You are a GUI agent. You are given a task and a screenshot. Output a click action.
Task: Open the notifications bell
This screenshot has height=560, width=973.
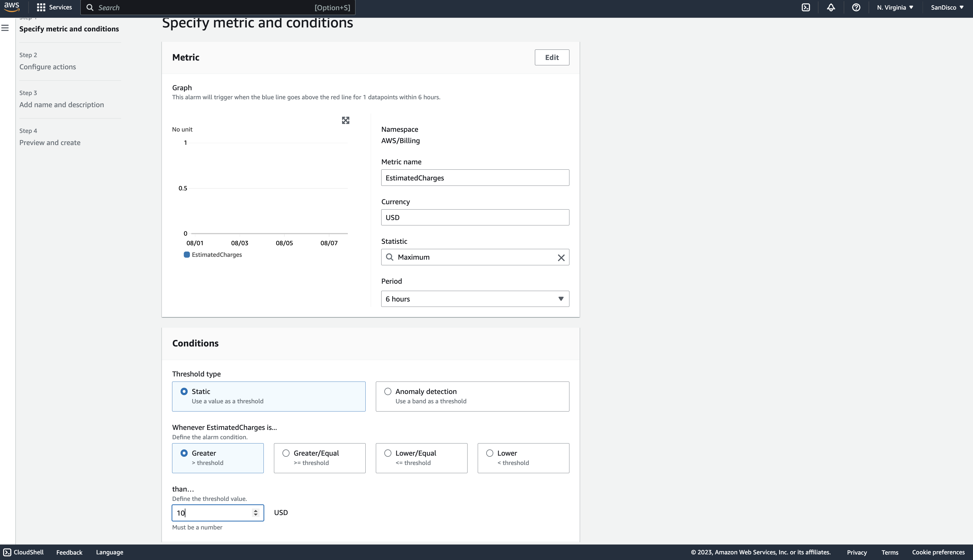(x=831, y=7)
